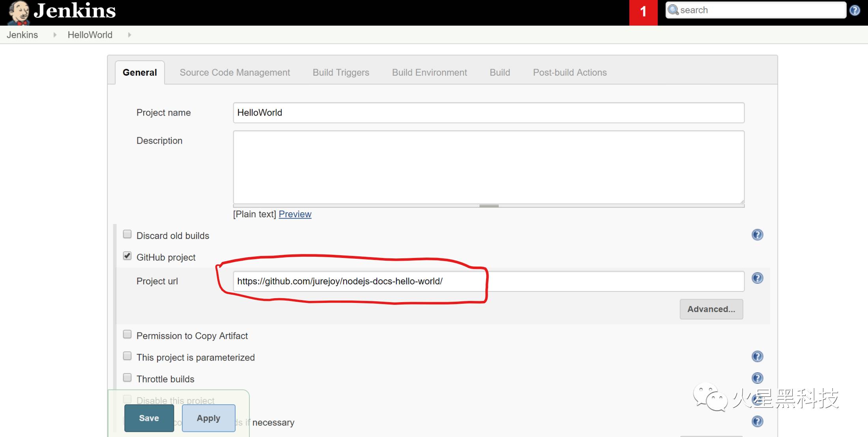Select the Source Code Management tab
The height and width of the screenshot is (437, 868).
click(x=235, y=72)
